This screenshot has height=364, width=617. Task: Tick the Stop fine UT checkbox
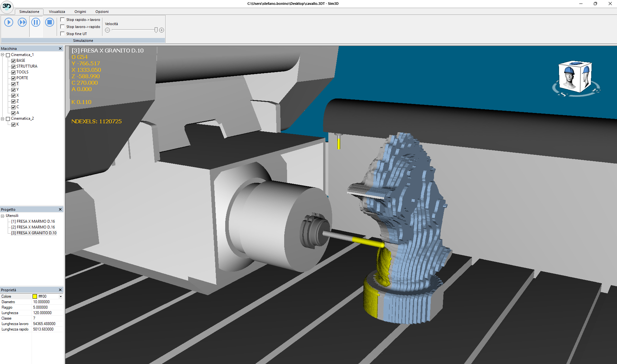63,34
